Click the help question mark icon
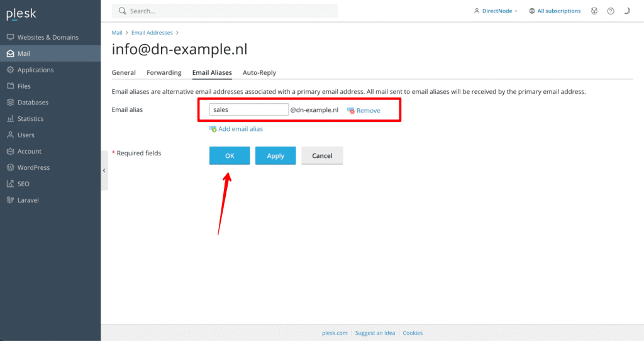The height and width of the screenshot is (341, 644). click(x=610, y=11)
